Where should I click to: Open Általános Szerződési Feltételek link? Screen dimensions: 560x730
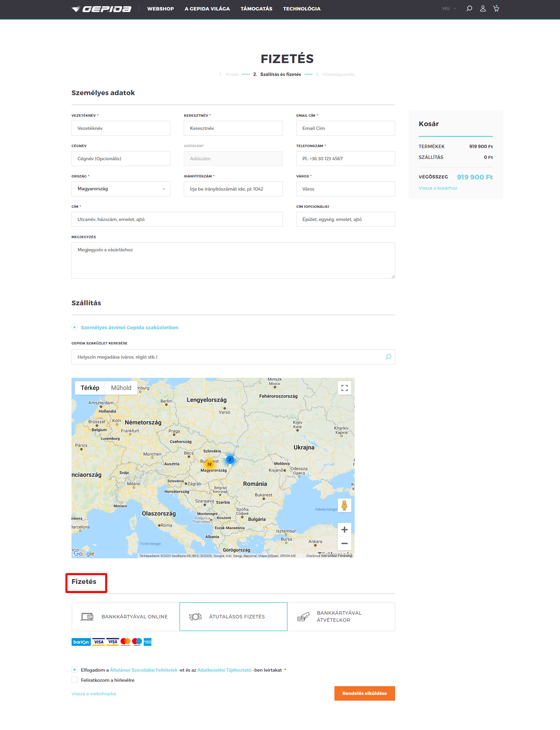[144, 670]
